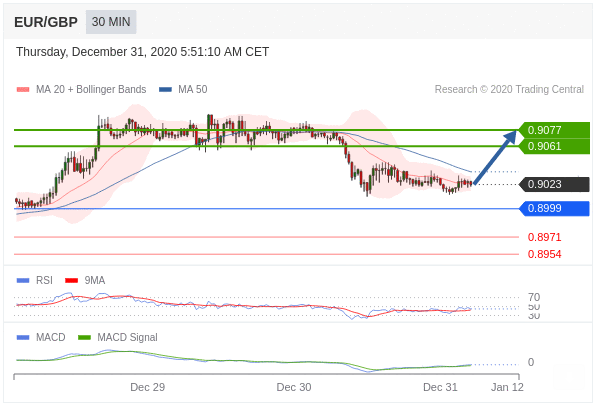Toggle the RSI legend entry
595x405 pixels.
coord(35,281)
